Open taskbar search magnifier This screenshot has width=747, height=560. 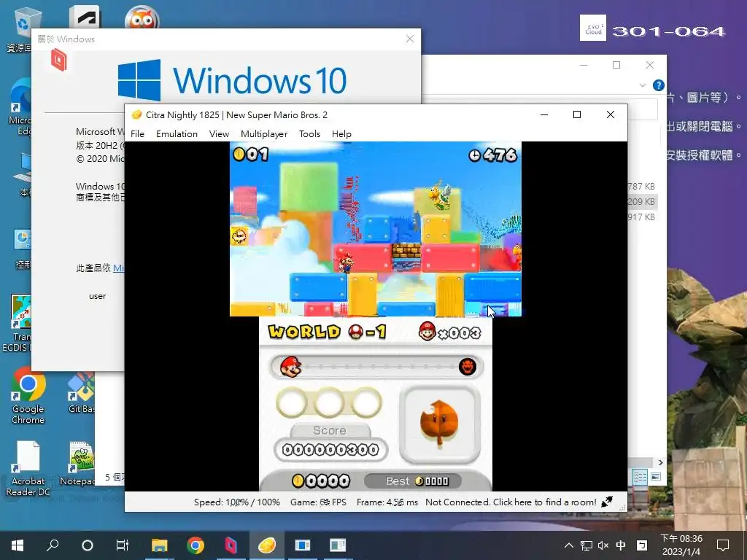53,545
